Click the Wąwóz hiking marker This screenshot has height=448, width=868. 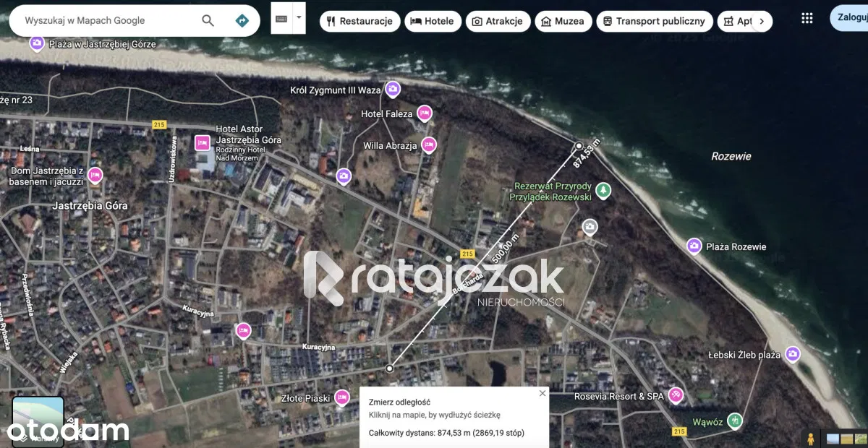point(735,420)
